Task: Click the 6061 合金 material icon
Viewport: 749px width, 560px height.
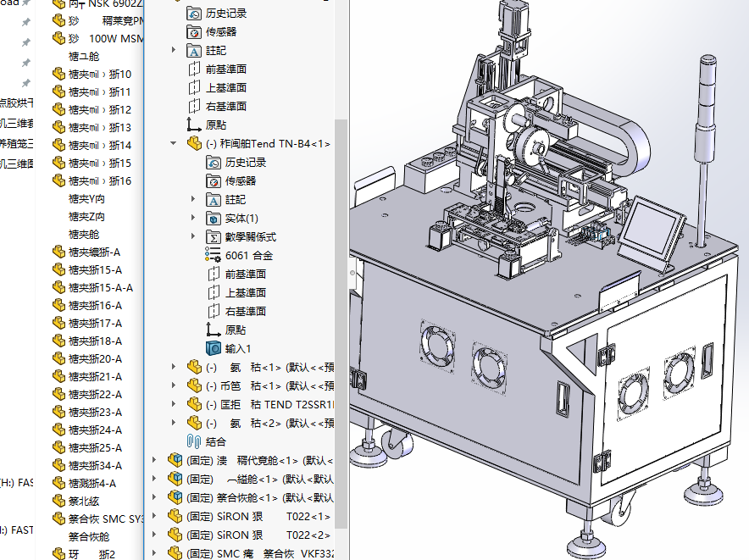Action: click(213, 255)
